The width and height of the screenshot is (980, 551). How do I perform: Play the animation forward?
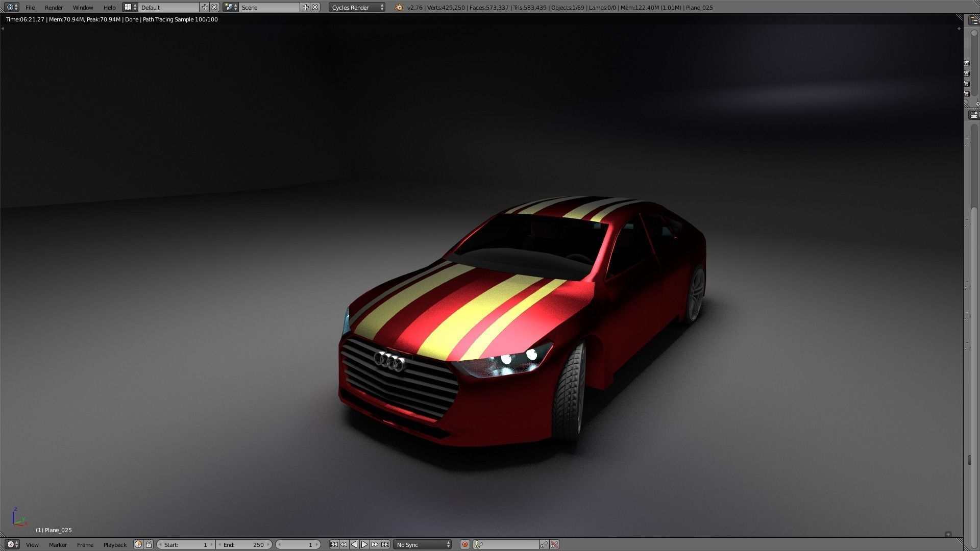point(364,544)
